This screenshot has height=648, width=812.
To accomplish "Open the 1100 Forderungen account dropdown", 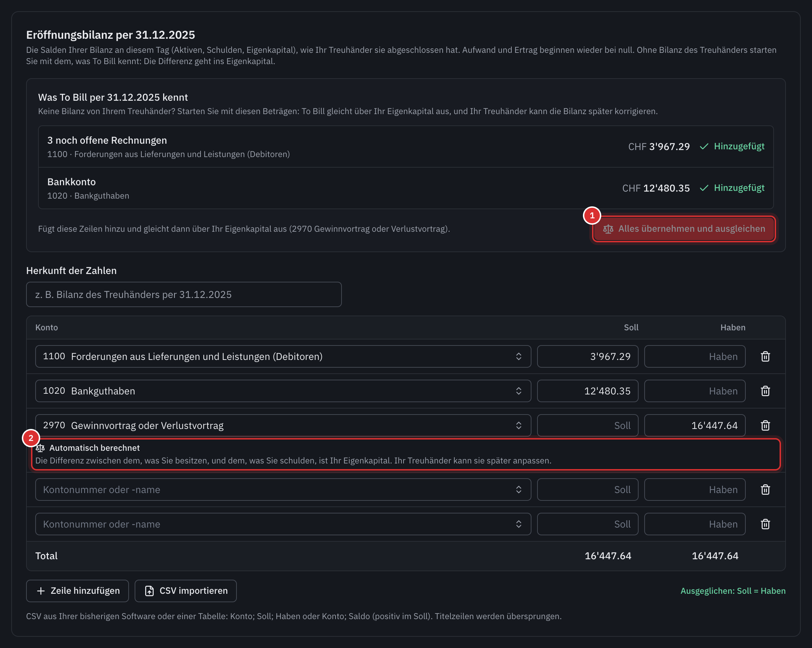I will click(x=283, y=356).
